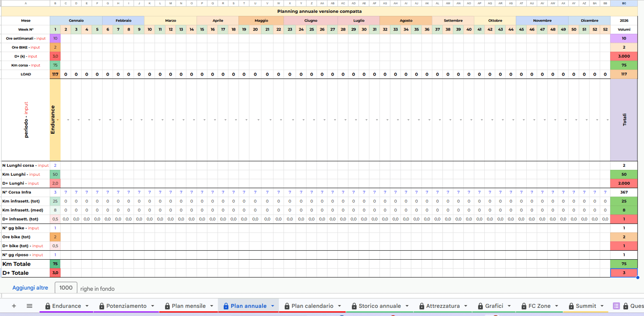The height and width of the screenshot is (316, 644).
Task: Open the FC Zone sheet tab
Action: coord(539,306)
